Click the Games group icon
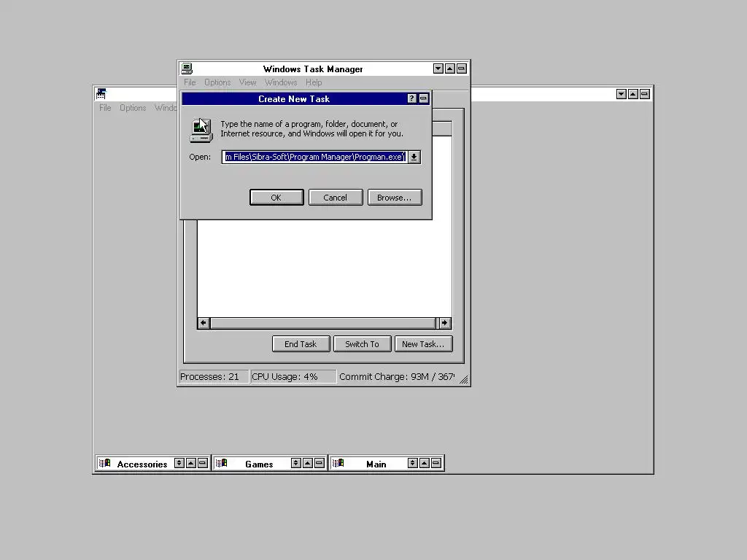 click(x=222, y=463)
